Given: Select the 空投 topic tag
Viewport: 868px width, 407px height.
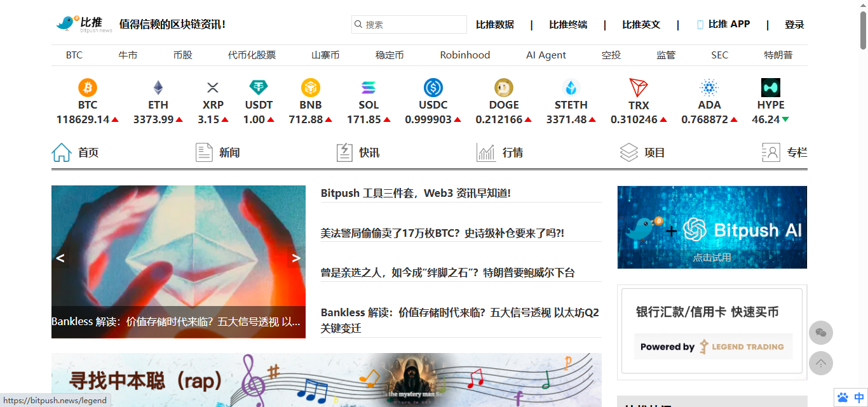Looking at the screenshot, I should click(x=611, y=55).
